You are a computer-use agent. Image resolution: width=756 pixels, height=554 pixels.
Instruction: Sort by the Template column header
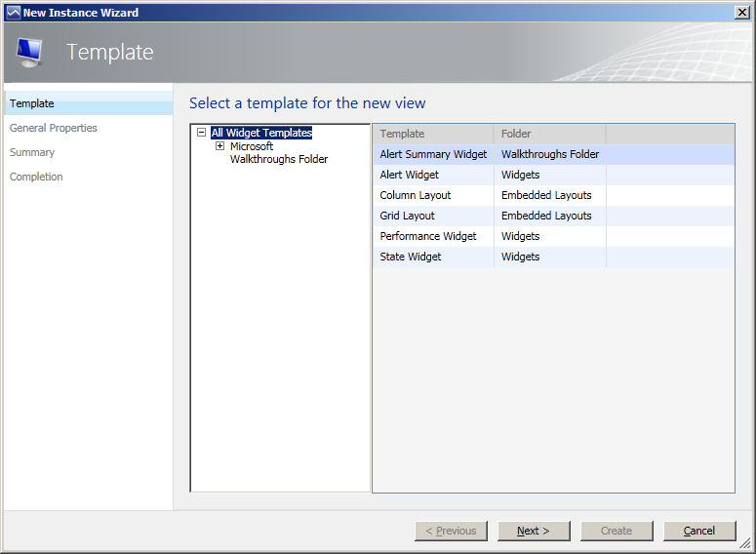pos(433,134)
